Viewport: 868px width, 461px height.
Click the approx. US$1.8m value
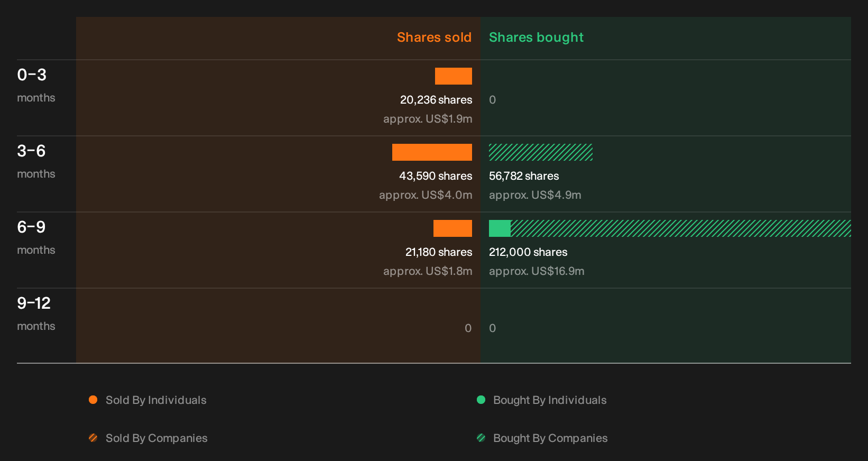click(428, 271)
